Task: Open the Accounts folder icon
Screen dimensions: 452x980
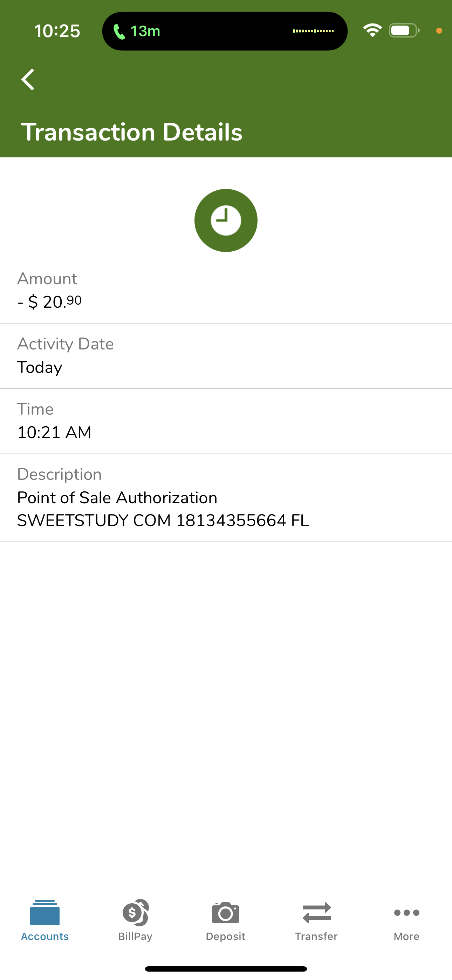Action: click(x=45, y=912)
